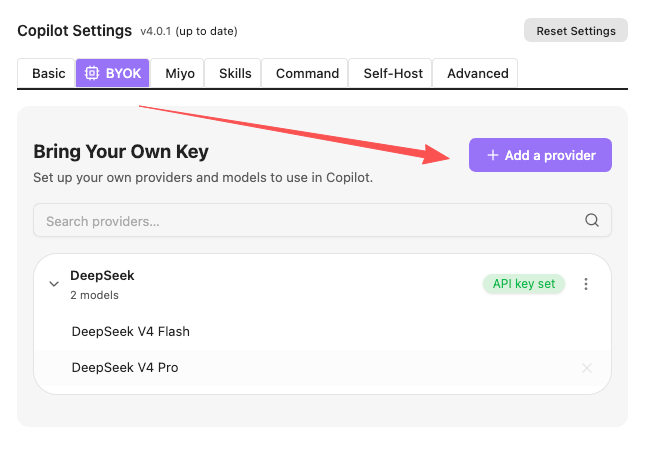This screenshot has width=659, height=450.
Task: Click the DeepSeek provider name
Action: [102, 275]
